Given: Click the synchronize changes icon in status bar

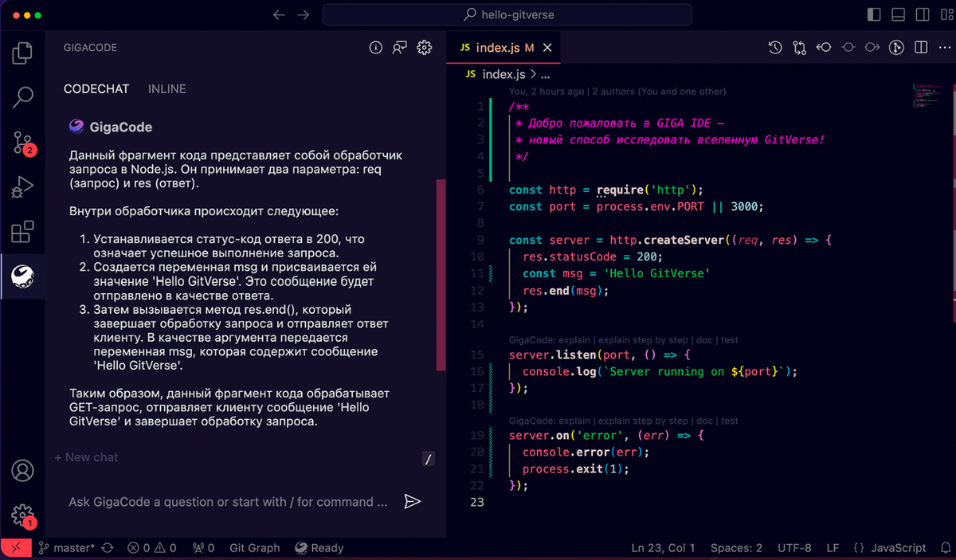Looking at the screenshot, I should [108, 548].
